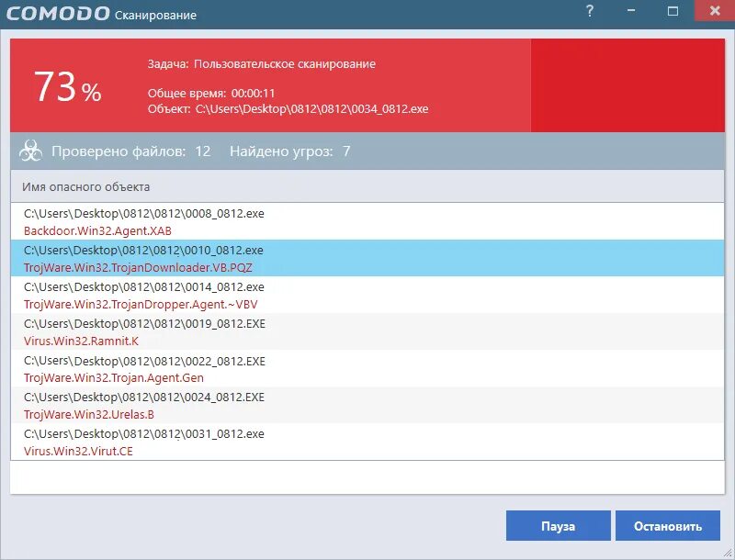
Task: Click the 73 % progress value
Action: 67,86
